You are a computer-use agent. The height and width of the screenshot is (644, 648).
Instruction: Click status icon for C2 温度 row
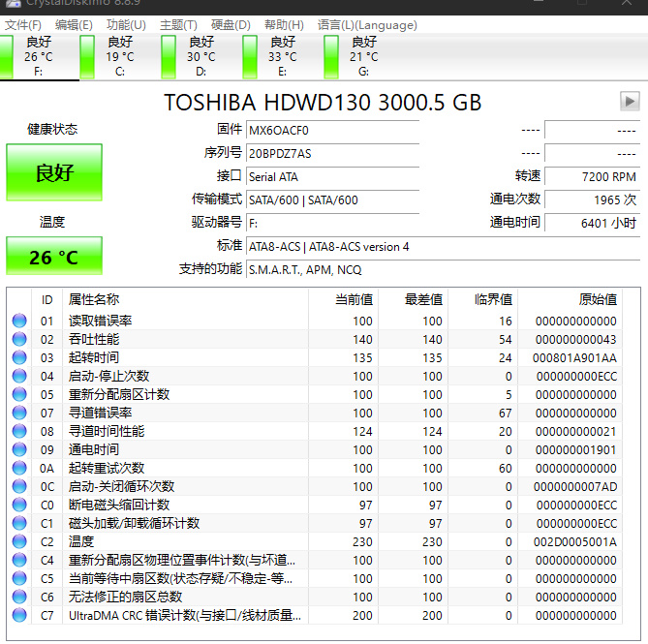coord(19,541)
